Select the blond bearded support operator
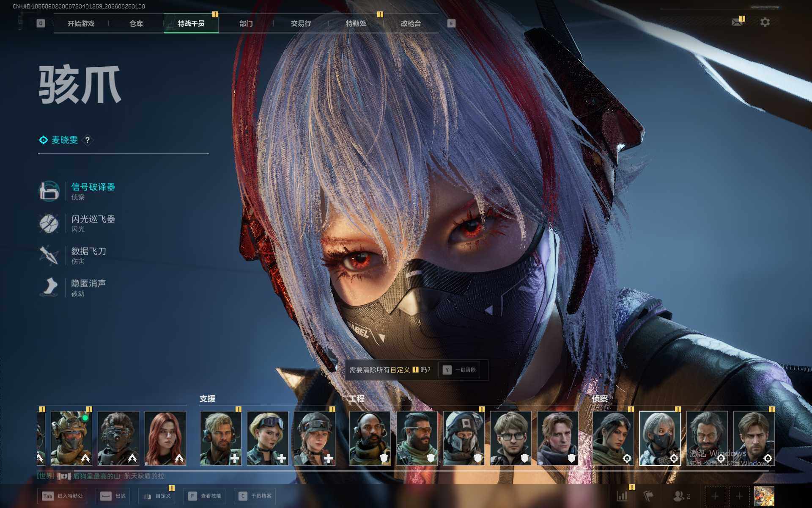 point(221,438)
